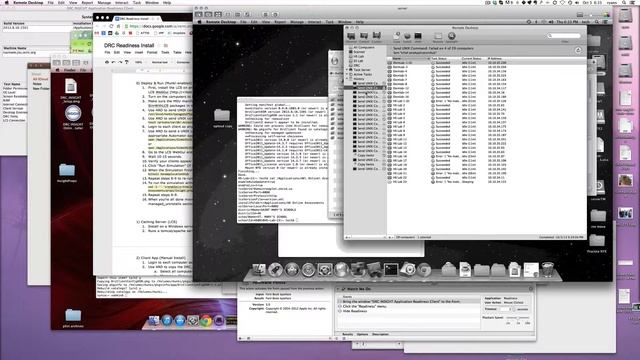Image resolution: width=640 pixels, height=360 pixels.
Task: Click Copy icon in Remote Desktop toolbar
Action: pos(397,37)
